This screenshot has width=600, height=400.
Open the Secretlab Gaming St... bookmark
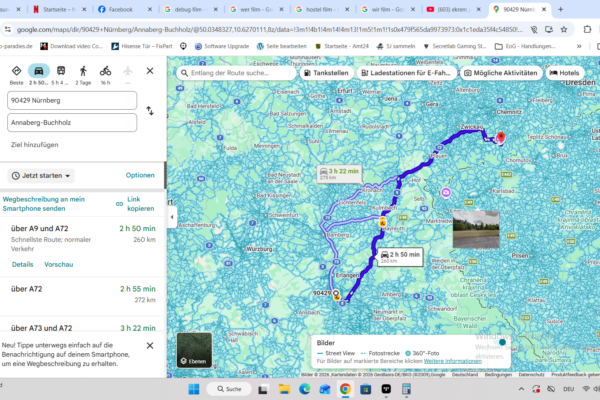pos(455,46)
